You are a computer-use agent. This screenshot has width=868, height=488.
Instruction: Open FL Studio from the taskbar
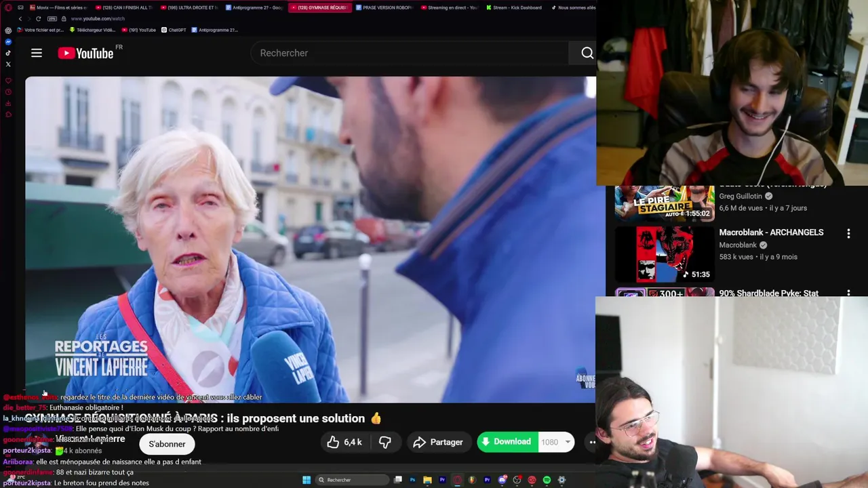click(x=472, y=480)
